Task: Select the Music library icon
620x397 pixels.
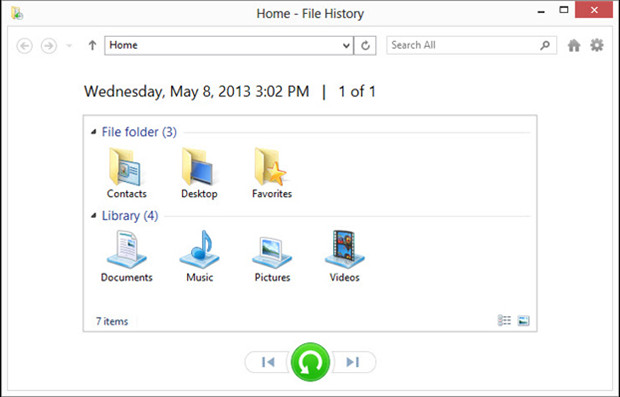Action: click(199, 250)
